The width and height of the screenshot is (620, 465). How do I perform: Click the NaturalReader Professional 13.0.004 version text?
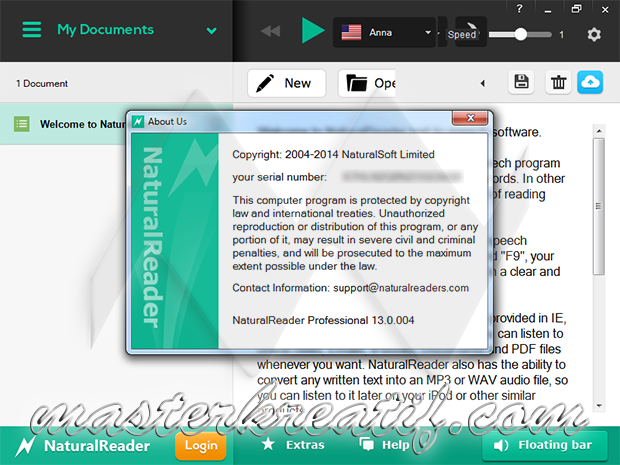click(323, 320)
